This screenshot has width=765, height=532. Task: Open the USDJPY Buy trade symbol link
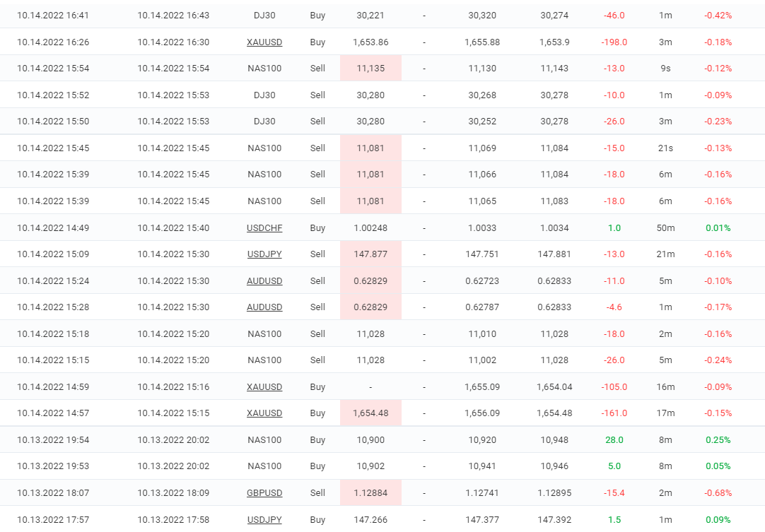(264, 519)
